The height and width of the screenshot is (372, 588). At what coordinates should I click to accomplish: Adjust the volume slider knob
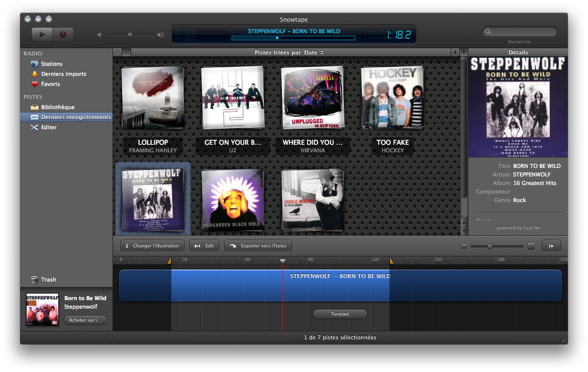130,35
